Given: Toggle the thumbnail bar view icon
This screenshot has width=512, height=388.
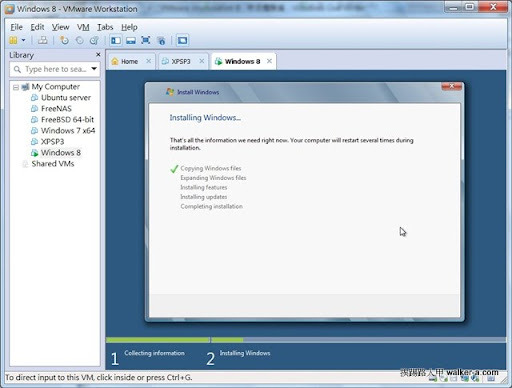Looking at the screenshot, I should pyautogui.click(x=131, y=41).
